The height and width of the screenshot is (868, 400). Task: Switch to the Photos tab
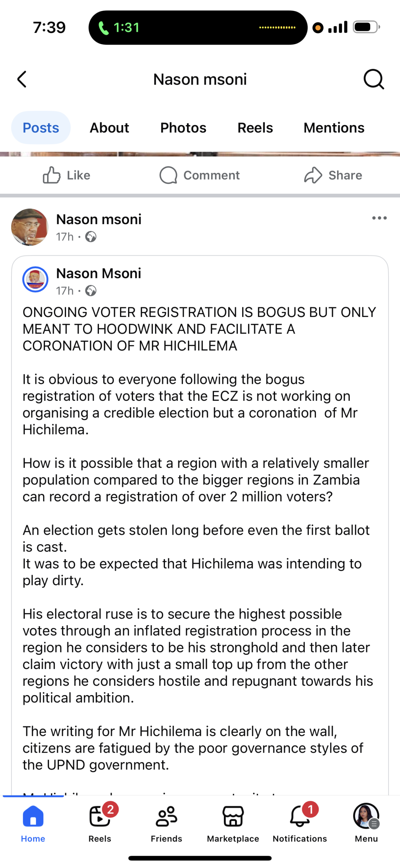183,128
